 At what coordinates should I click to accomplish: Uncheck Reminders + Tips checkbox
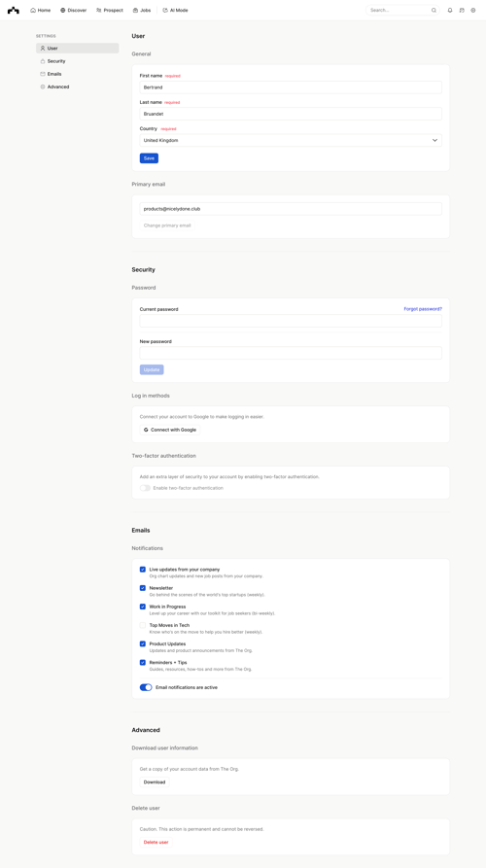coord(143,662)
